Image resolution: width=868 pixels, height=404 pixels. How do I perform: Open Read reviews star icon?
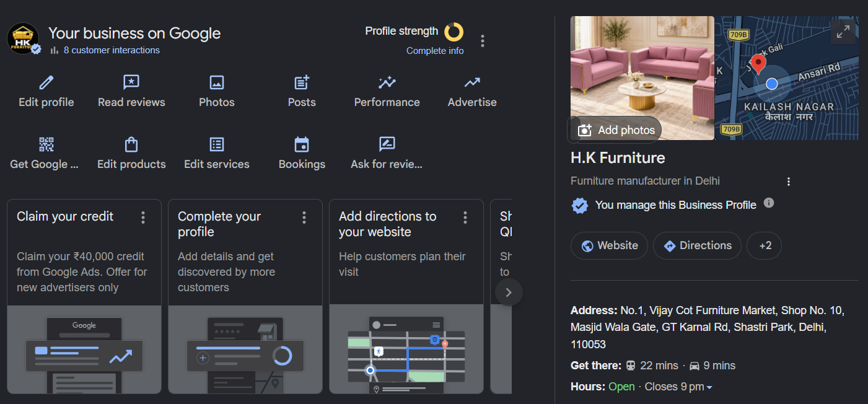pos(131,82)
